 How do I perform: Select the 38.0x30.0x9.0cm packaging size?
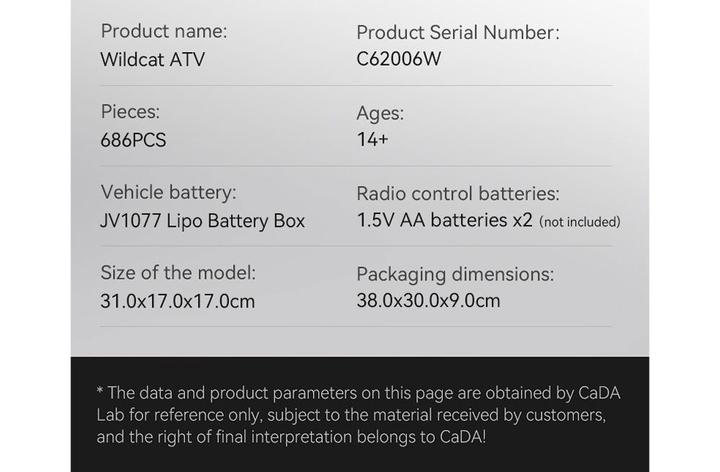(x=428, y=300)
